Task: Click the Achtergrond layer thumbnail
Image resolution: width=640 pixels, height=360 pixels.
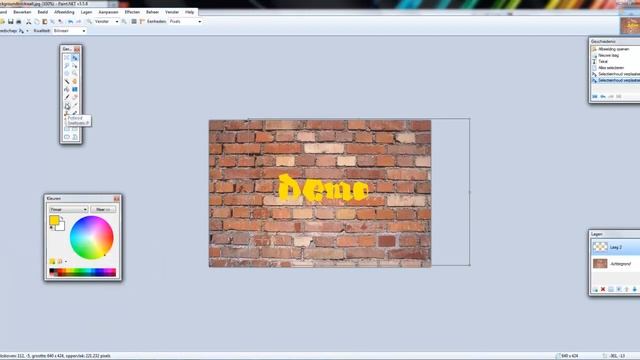Action: [x=600, y=264]
